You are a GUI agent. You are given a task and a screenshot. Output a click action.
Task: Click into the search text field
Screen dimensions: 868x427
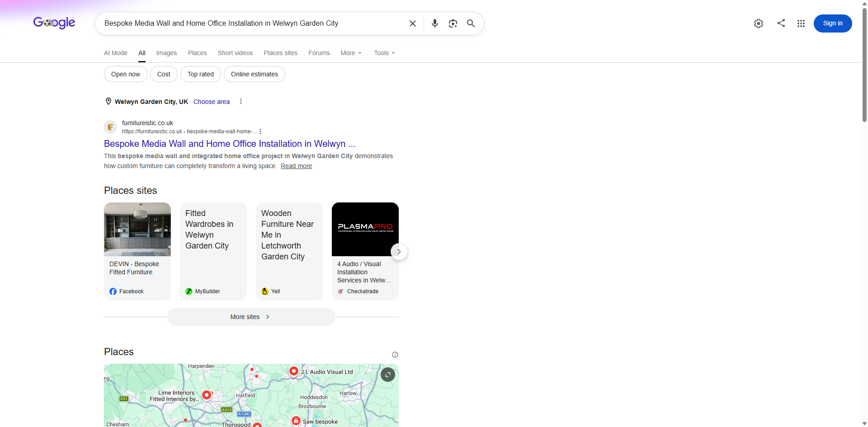coord(253,23)
